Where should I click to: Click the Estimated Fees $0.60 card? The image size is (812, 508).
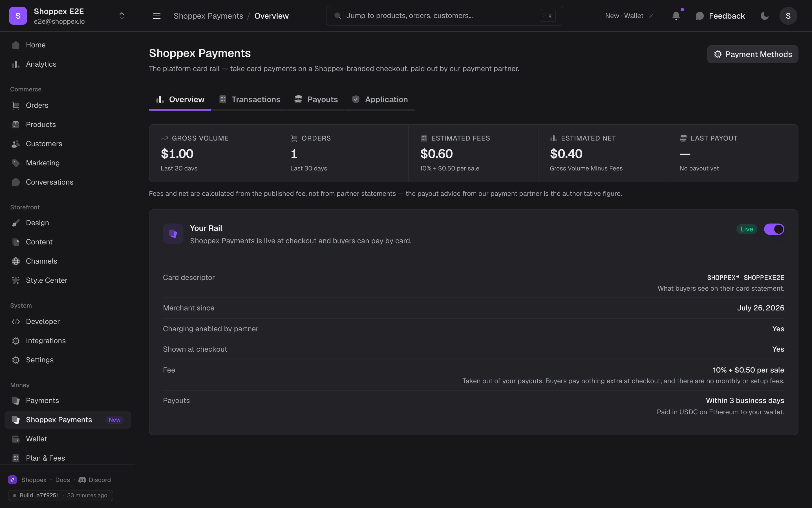tap(473, 153)
